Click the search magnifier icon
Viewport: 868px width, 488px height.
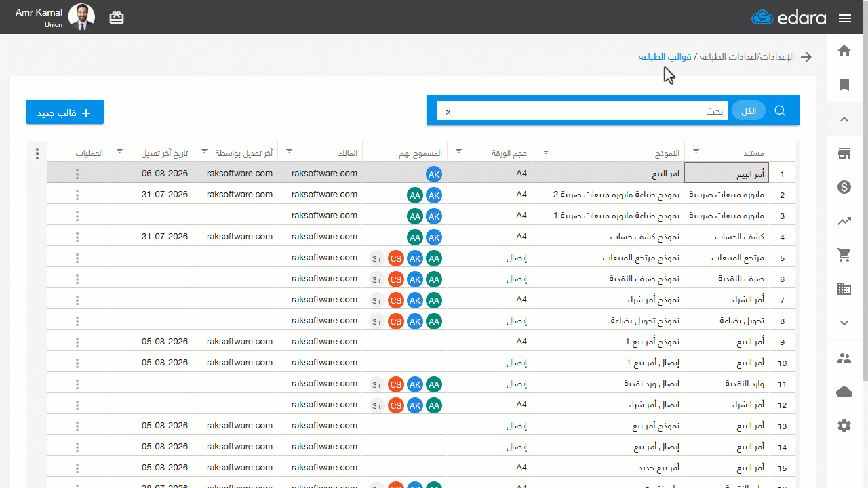(780, 110)
